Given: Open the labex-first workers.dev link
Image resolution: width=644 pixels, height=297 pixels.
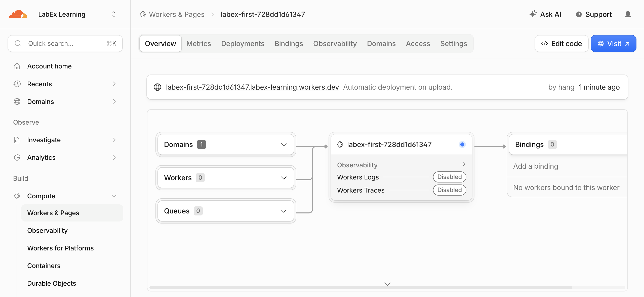Looking at the screenshot, I should [252, 87].
